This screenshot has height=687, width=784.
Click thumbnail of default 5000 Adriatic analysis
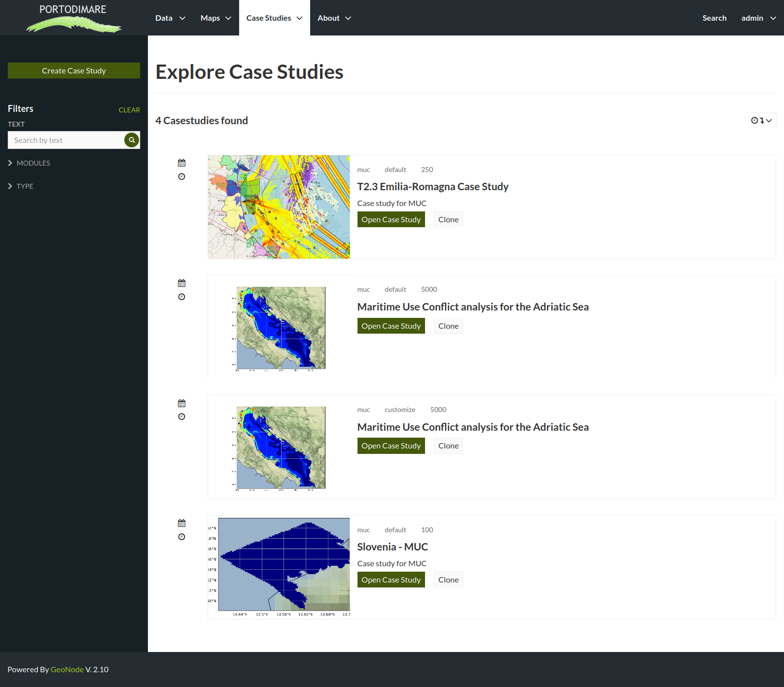(x=279, y=328)
